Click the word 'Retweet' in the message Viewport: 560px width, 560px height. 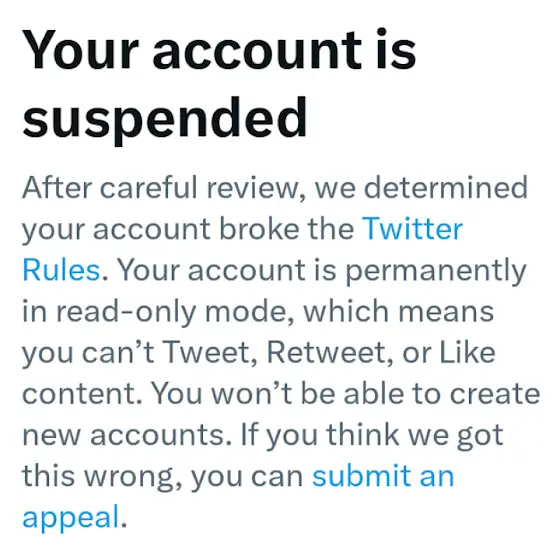point(330,354)
